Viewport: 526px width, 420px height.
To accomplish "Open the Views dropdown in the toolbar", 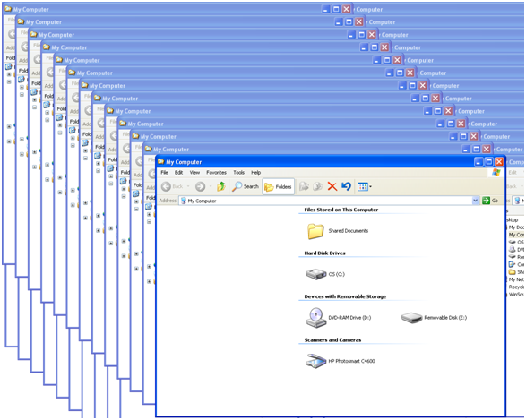I will click(365, 186).
